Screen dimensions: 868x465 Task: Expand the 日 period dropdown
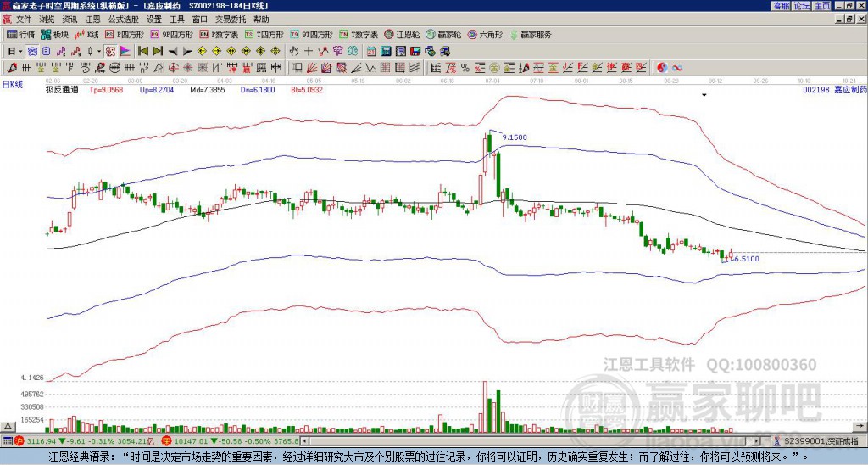[x=20, y=51]
